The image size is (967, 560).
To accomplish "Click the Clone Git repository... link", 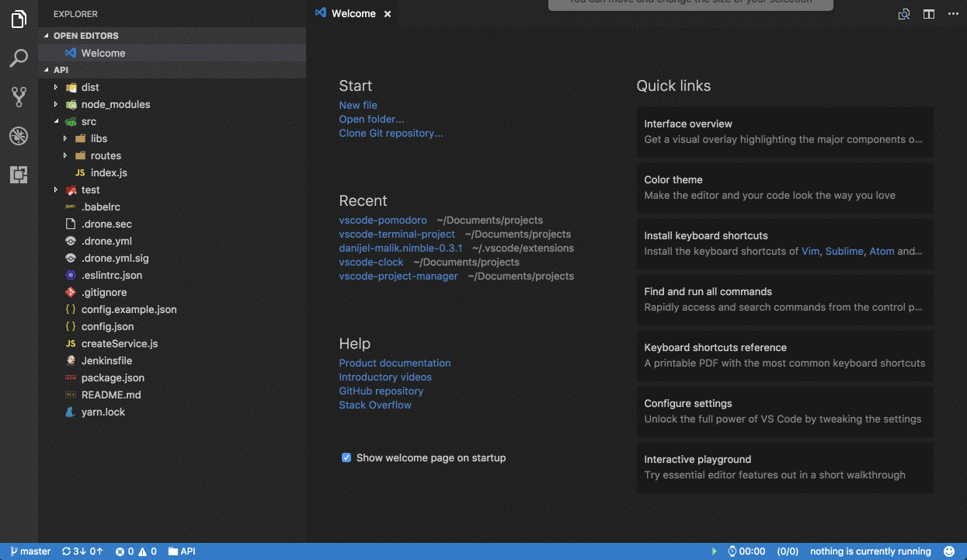I will [x=391, y=133].
